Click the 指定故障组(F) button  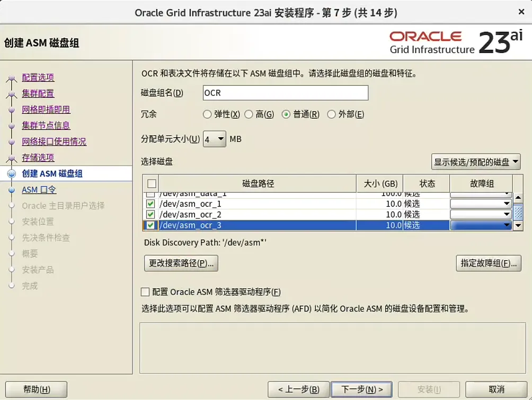[x=488, y=263]
